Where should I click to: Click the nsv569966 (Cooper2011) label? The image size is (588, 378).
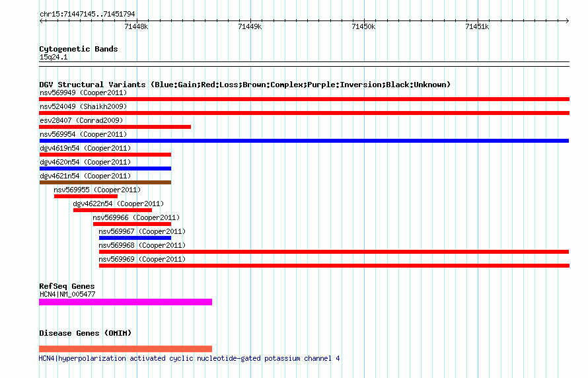click(x=136, y=217)
